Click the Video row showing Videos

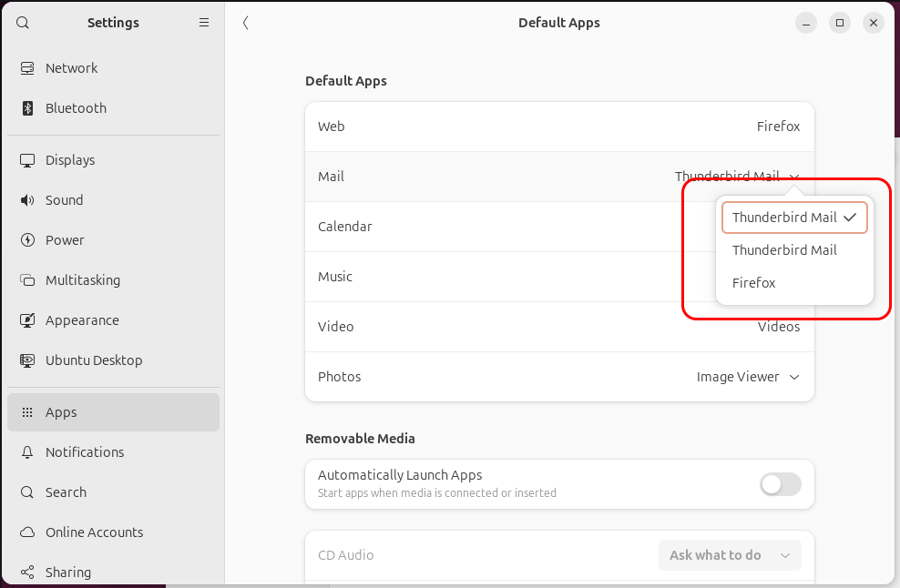tap(559, 327)
